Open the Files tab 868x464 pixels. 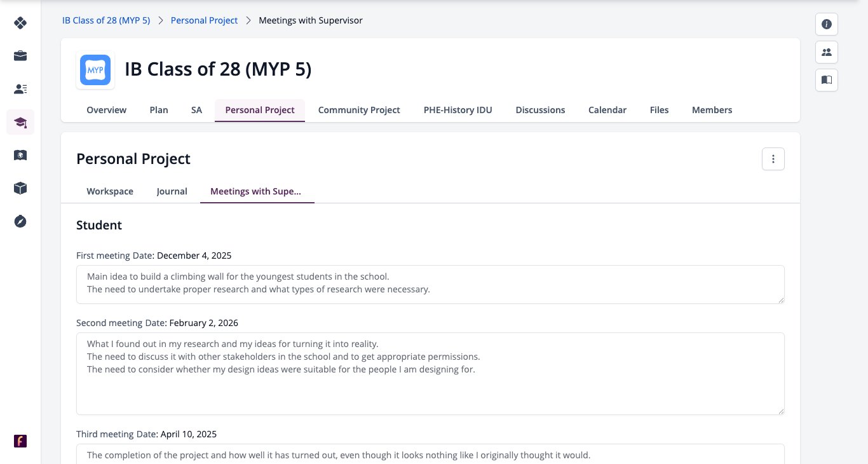coord(659,110)
